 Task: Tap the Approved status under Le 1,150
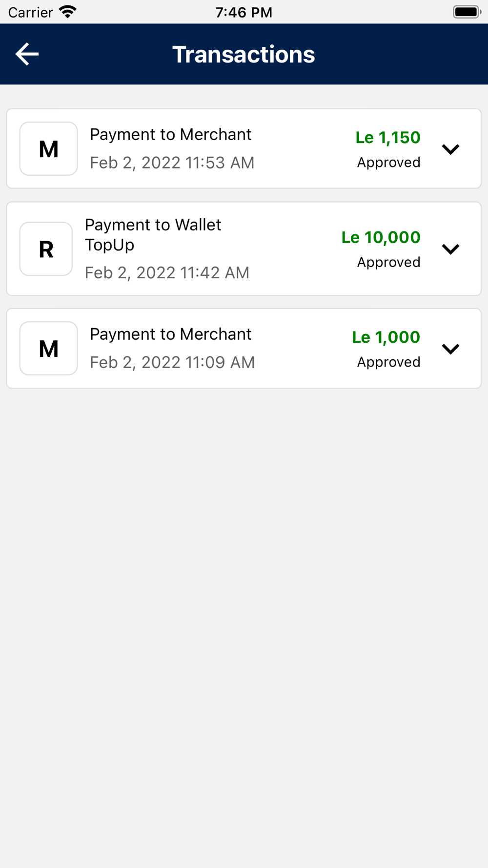pyautogui.click(x=389, y=162)
